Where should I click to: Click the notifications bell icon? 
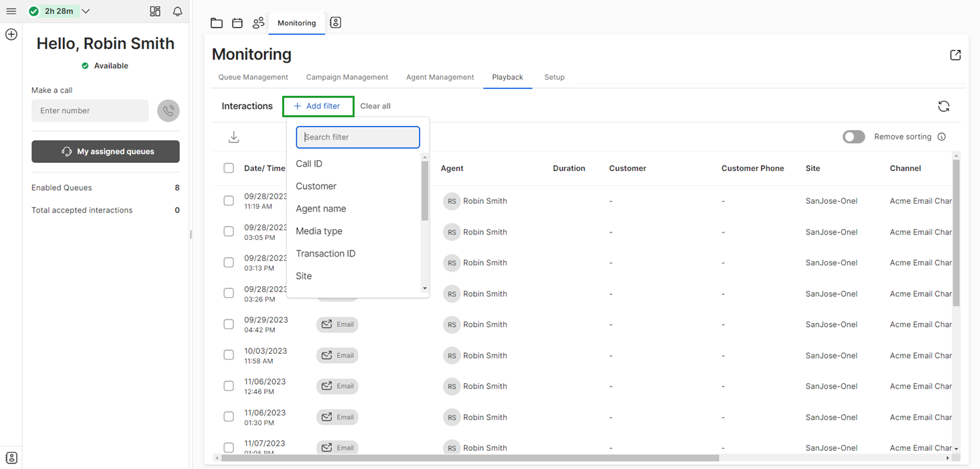(177, 11)
